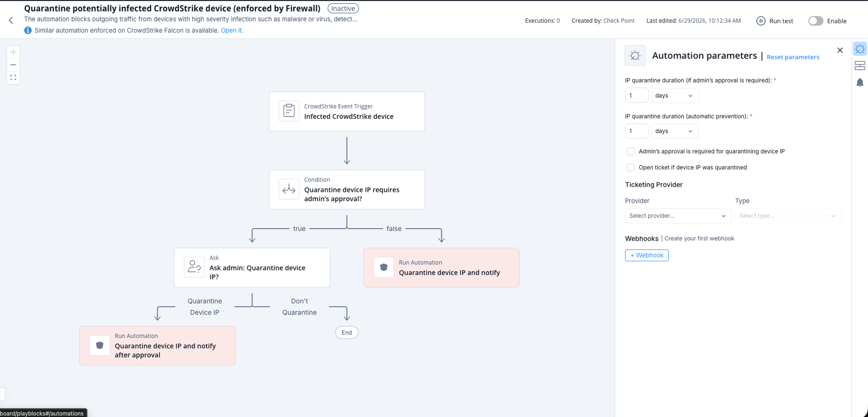
Task: Close the Automation parameters panel
Action: [840, 50]
